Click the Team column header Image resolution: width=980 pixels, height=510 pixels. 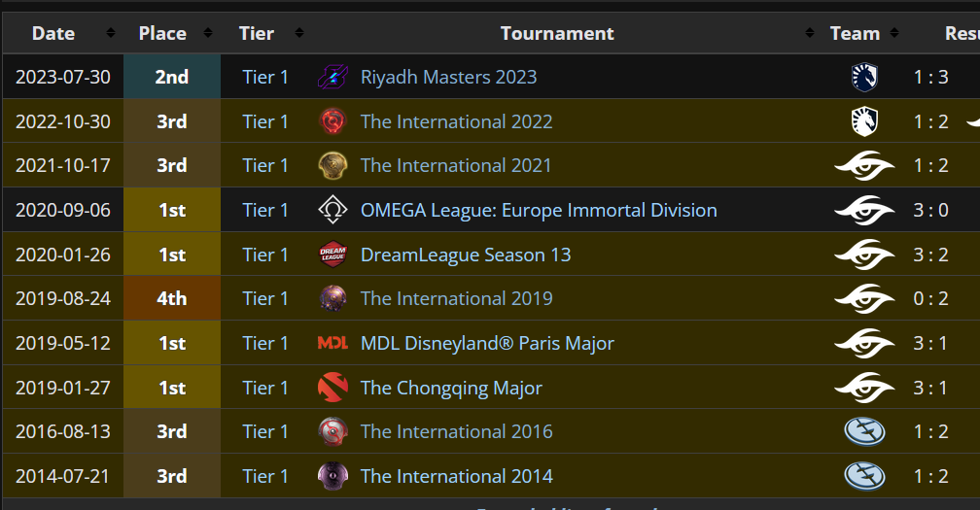click(x=855, y=33)
